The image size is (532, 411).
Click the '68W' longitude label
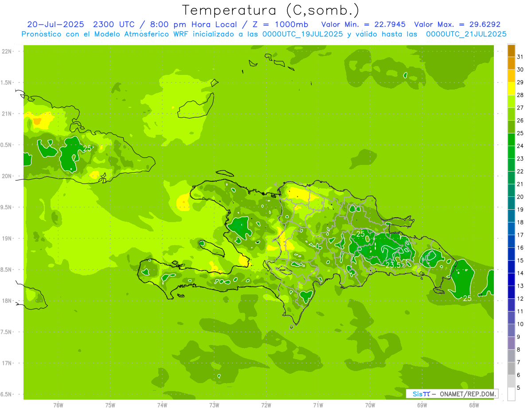click(474, 405)
